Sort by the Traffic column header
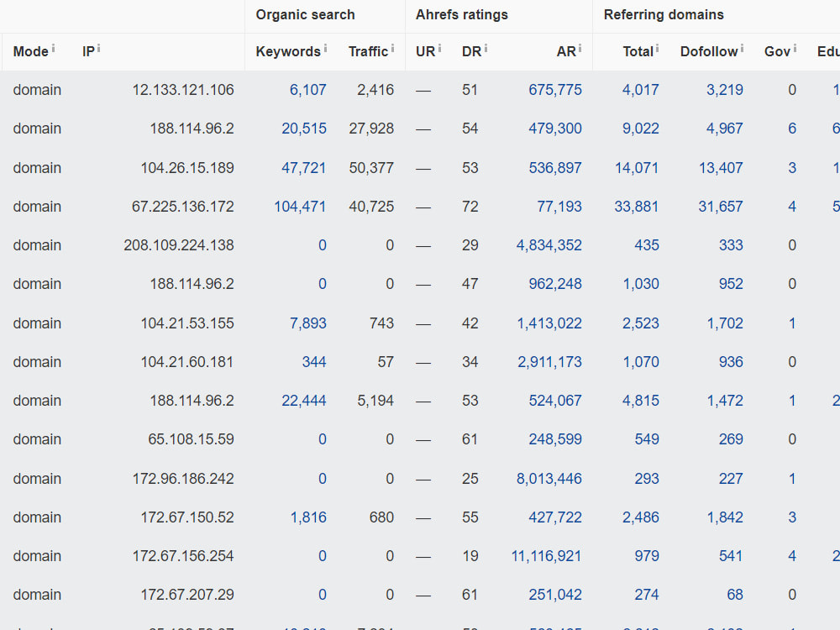Screen dimensions: 840x630 pos(368,51)
